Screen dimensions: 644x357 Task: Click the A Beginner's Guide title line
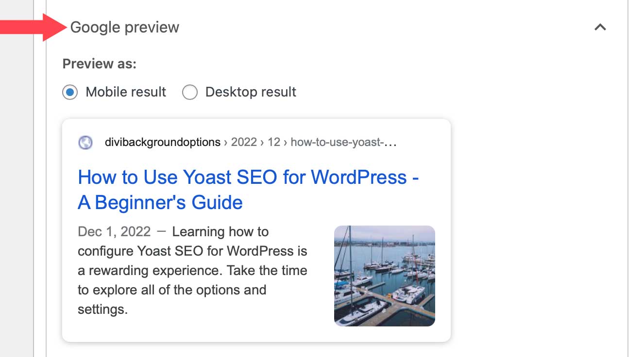pyautogui.click(x=160, y=202)
